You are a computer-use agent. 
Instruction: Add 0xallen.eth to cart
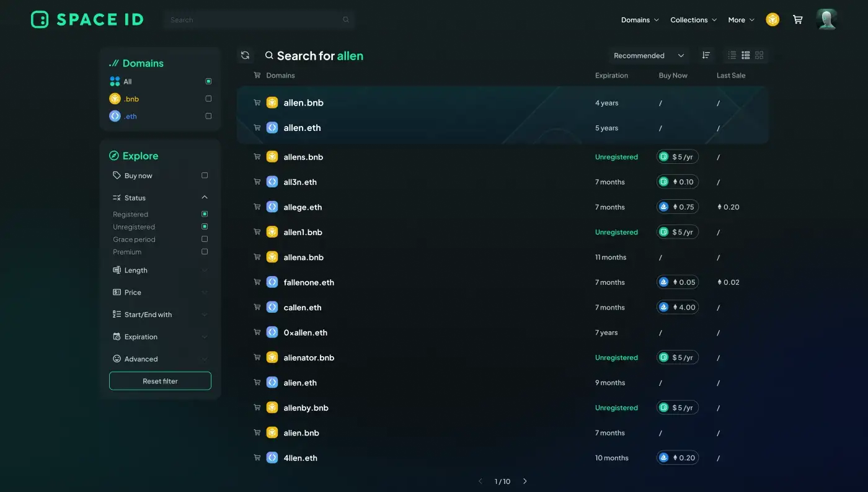coord(257,332)
